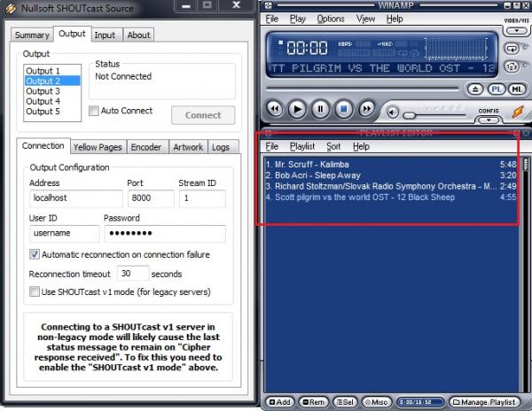
Task: Enable Auto Connect checkbox
Action: click(x=94, y=111)
